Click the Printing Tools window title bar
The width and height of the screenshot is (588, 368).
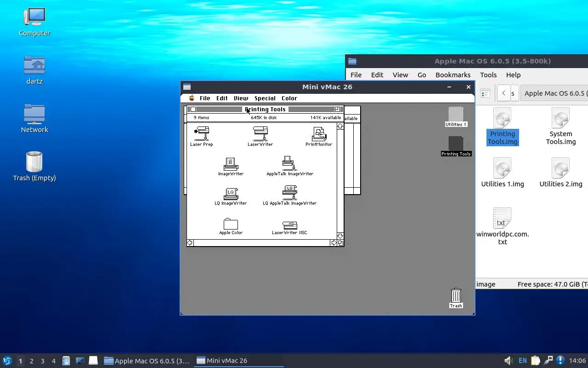point(265,109)
